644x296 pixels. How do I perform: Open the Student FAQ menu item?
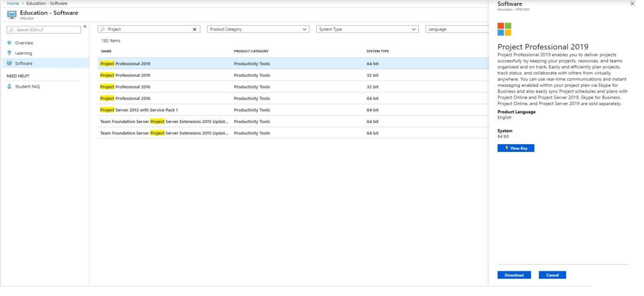27,87
